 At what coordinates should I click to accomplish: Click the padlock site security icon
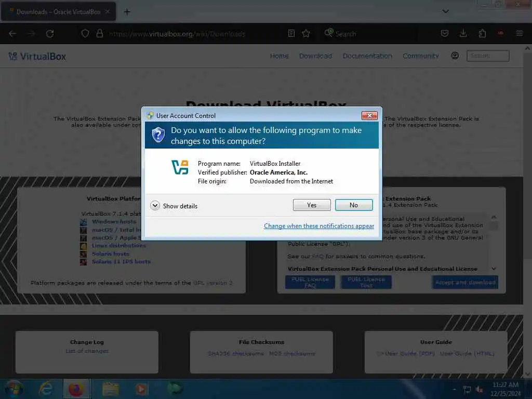point(99,34)
